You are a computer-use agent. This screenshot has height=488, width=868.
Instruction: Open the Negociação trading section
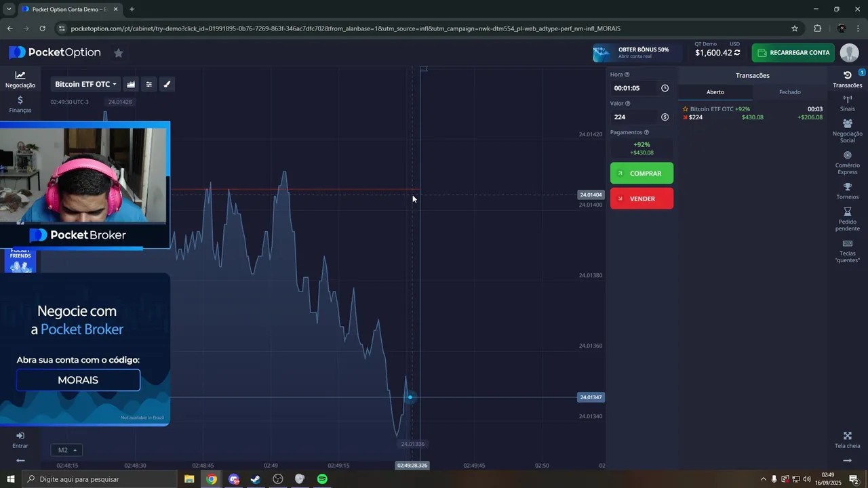[20, 79]
